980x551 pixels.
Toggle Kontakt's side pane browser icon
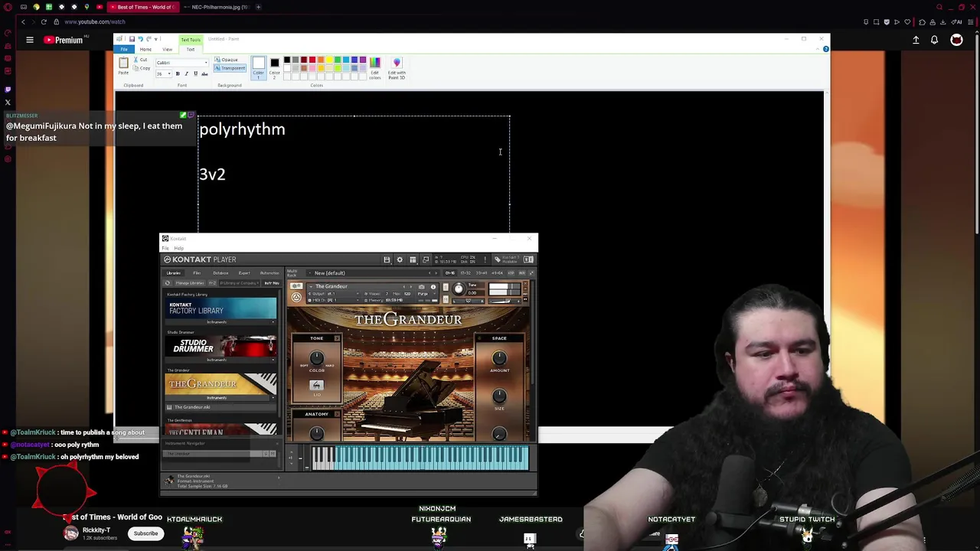[x=528, y=259]
